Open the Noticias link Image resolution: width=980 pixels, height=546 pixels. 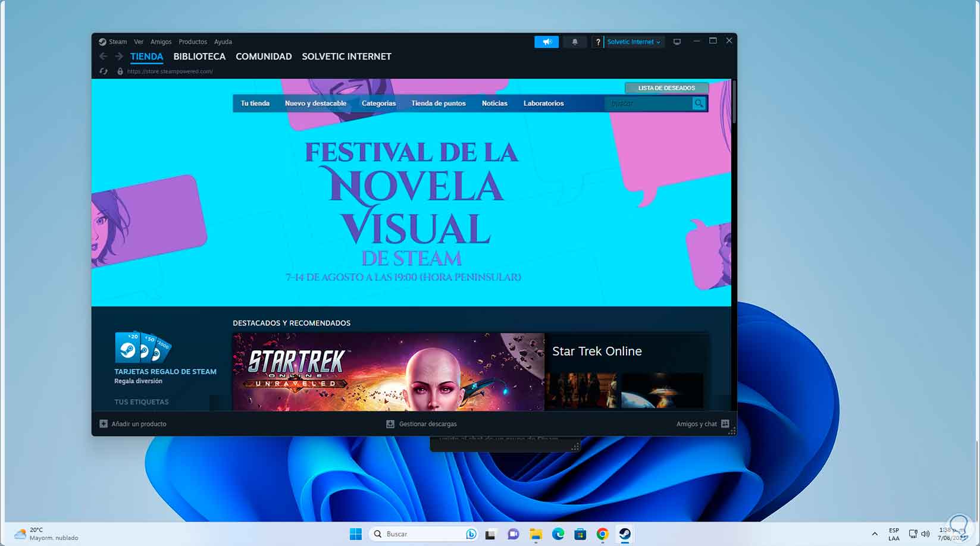coord(494,103)
